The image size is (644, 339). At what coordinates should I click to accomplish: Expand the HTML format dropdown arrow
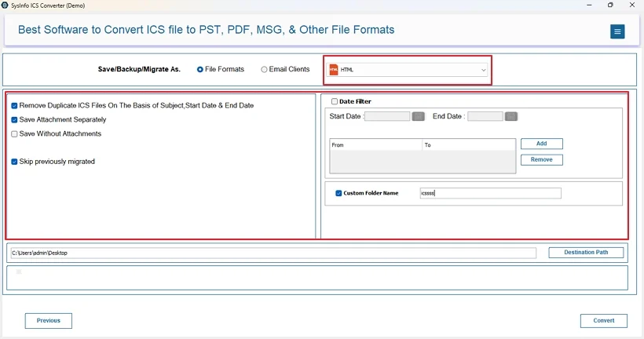(x=484, y=70)
